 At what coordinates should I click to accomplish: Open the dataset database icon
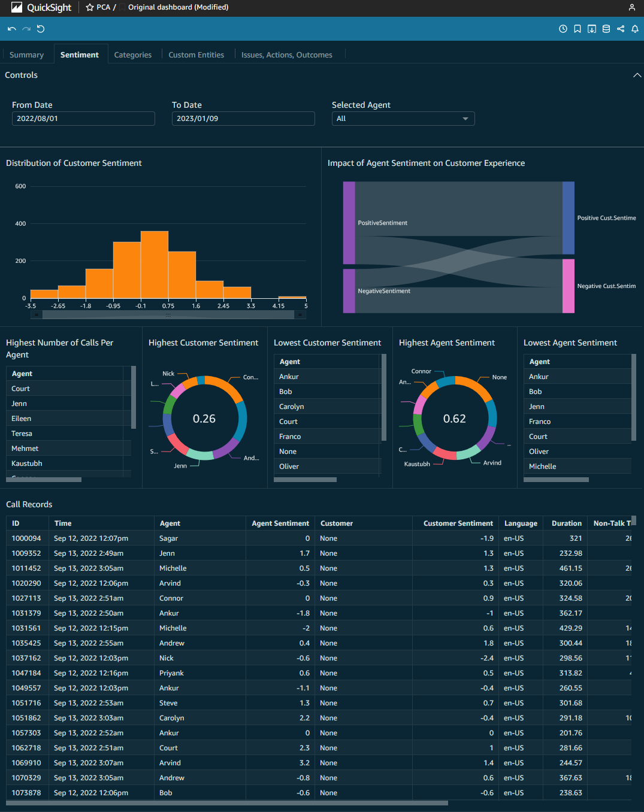pyautogui.click(x=606, y=28)
